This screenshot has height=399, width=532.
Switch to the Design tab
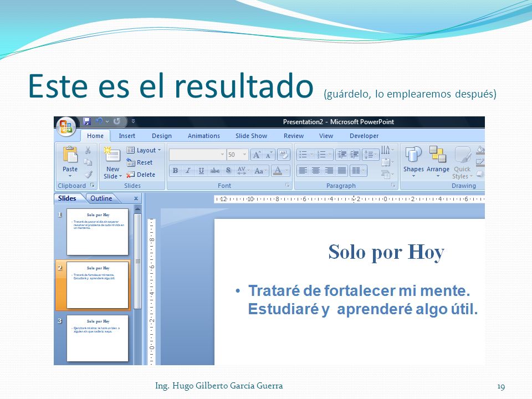161,136
